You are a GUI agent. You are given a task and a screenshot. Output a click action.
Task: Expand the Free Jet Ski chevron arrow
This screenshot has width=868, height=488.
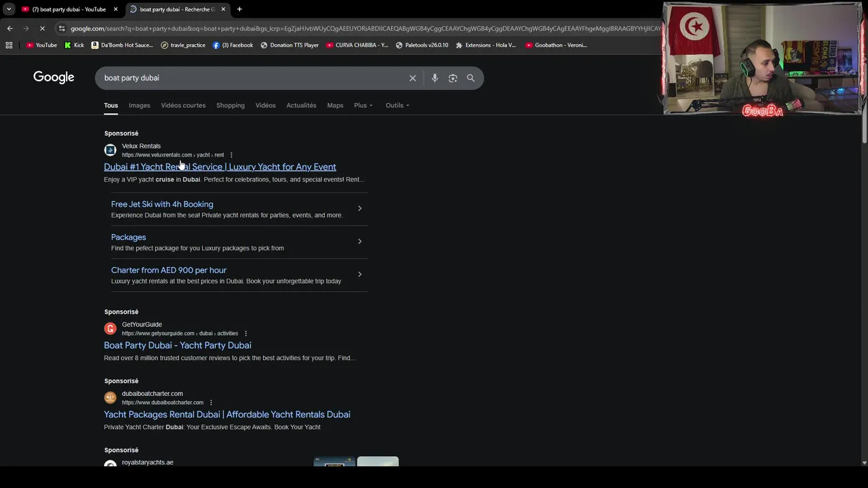click(359, 208)
